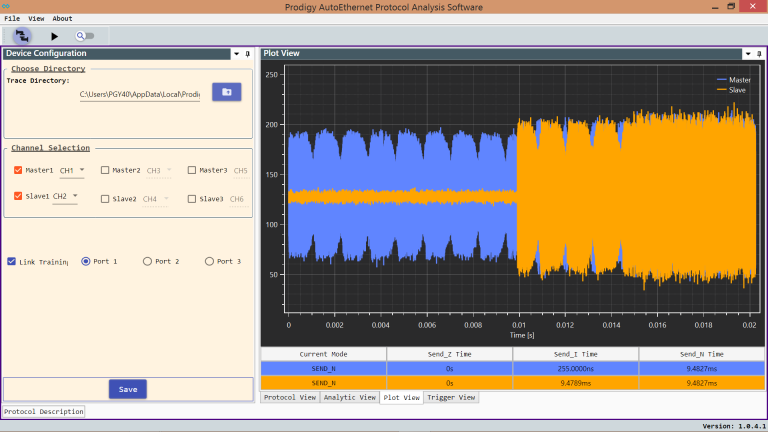Open the About menu
This screenshot has height=432, width=768.
(62, 19)
